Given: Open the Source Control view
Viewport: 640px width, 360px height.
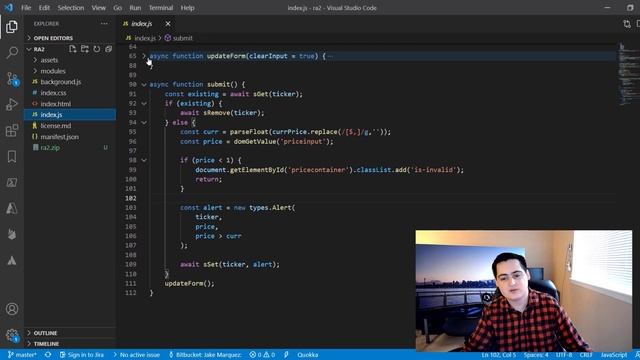Looking at the screenshot, I should [x=12, y=78].
